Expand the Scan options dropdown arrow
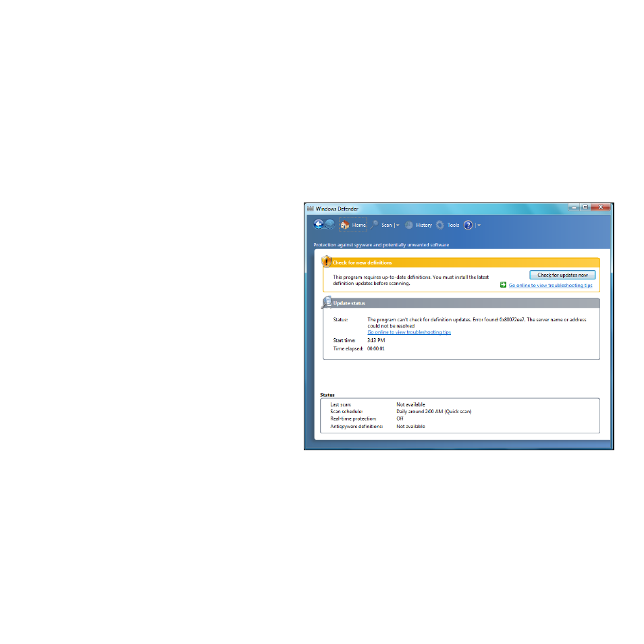This screenshot has height=644, width=644. [x=398, y=225]
